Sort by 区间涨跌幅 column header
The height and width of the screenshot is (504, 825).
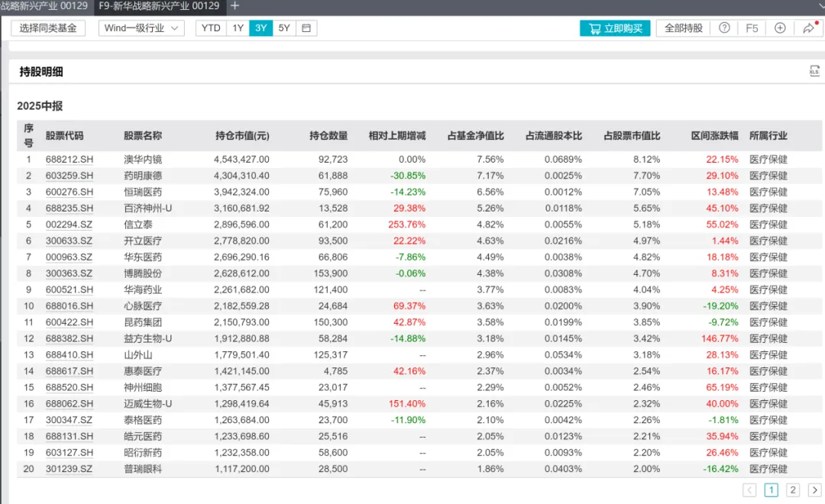coord(714,136)
